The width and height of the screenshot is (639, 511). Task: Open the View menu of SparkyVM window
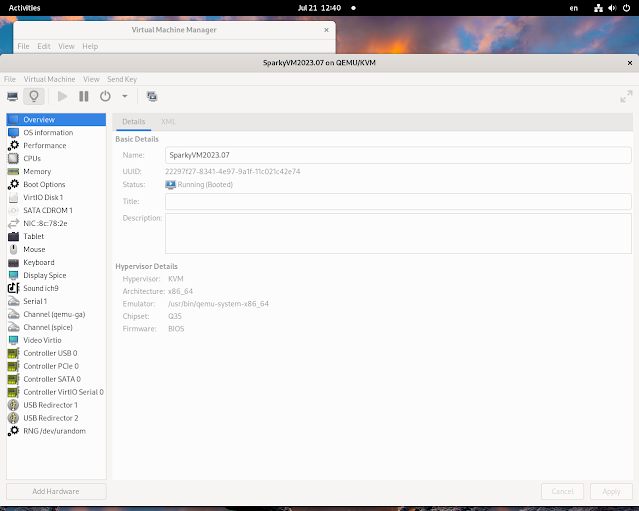tap(91, 79)
